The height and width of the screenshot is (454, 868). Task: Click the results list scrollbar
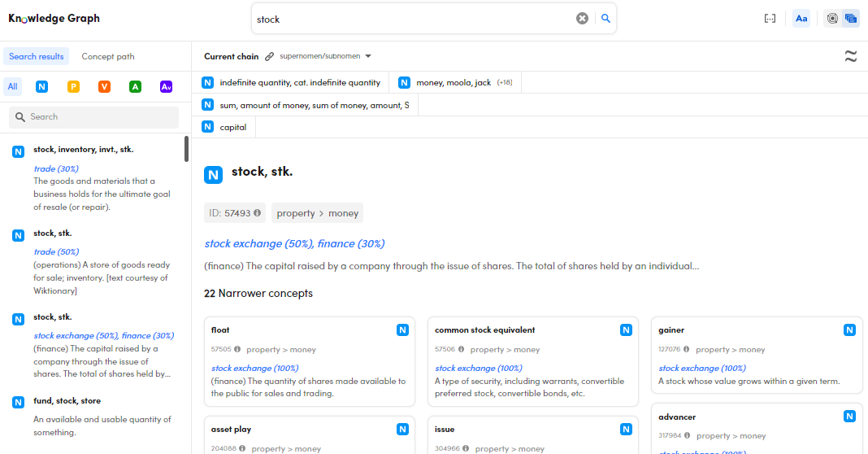pos(186,148)
